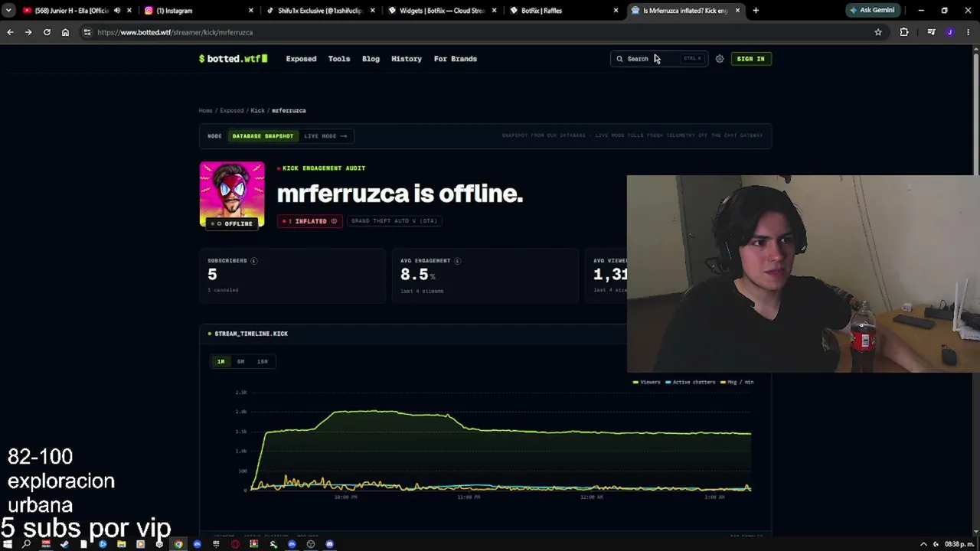Click the botted.wtf logo
980x551 pixels.
(233, 59)
